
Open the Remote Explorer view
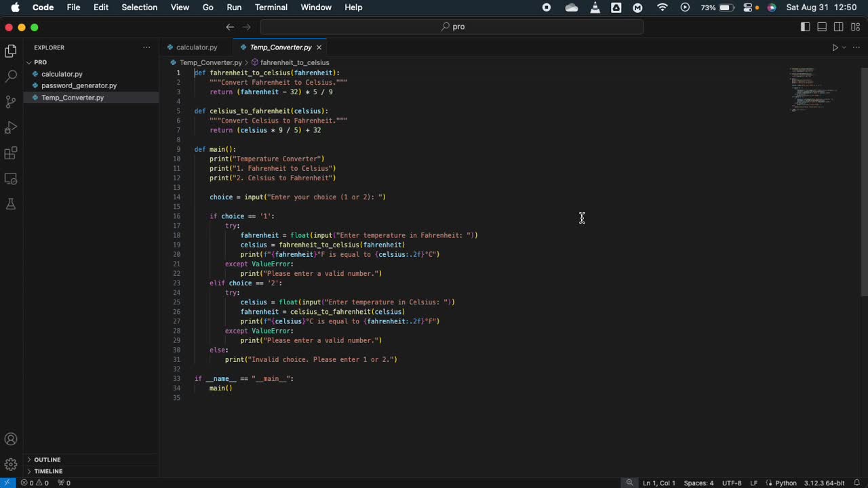pos(11,179)
